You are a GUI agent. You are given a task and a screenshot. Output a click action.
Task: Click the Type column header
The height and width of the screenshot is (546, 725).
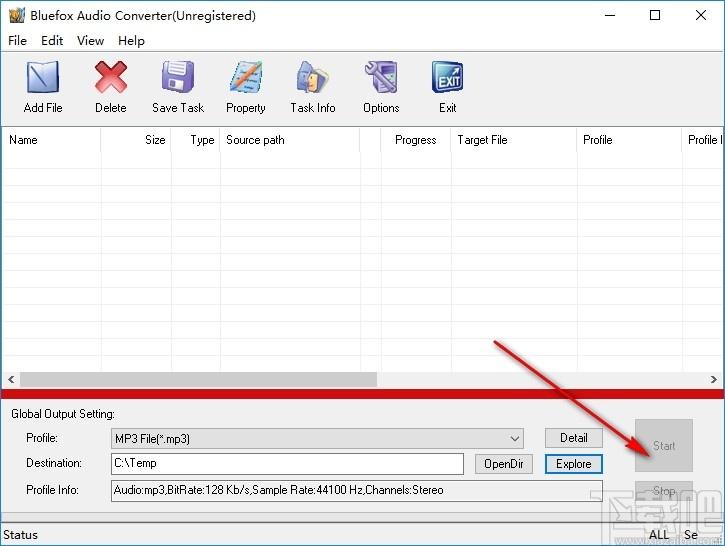[x=196, y=140]
